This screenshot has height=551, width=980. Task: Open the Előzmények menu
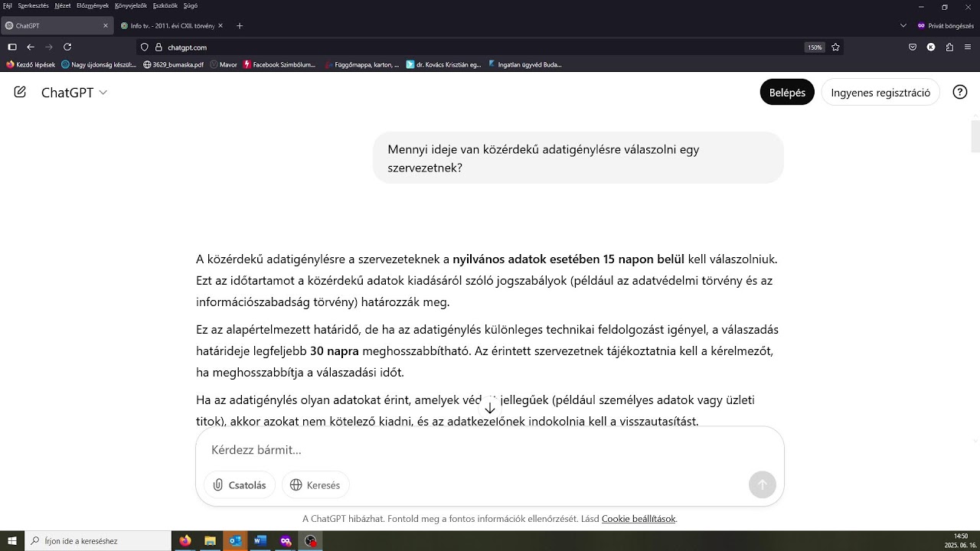(x=93, y=5)
